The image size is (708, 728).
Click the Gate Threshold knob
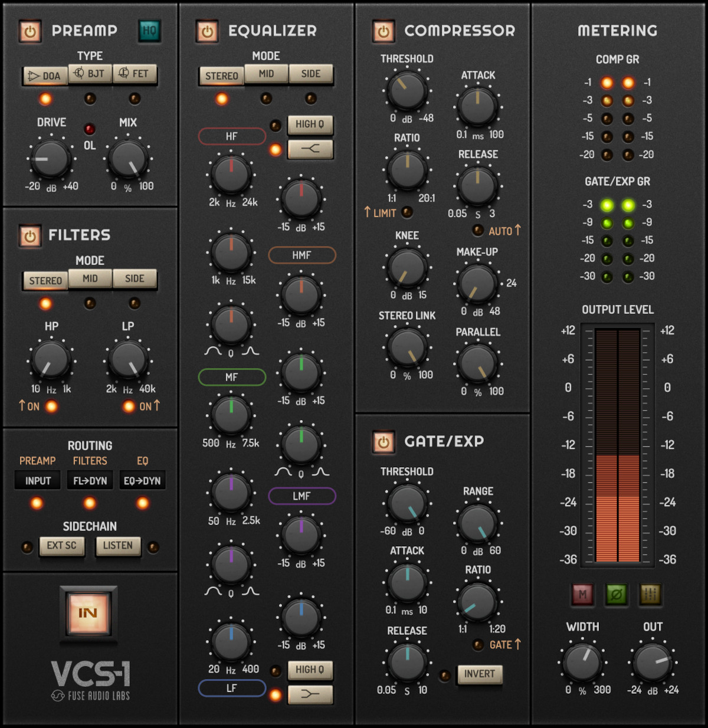coord(407,504)
